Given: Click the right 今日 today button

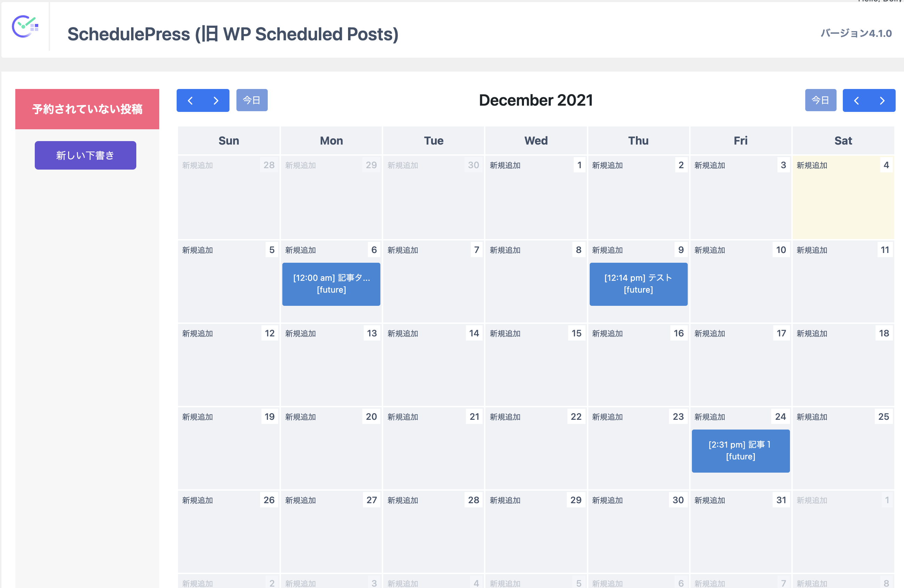Looking at the screenshot, I should pyautogui.click(x=821, y=100).
